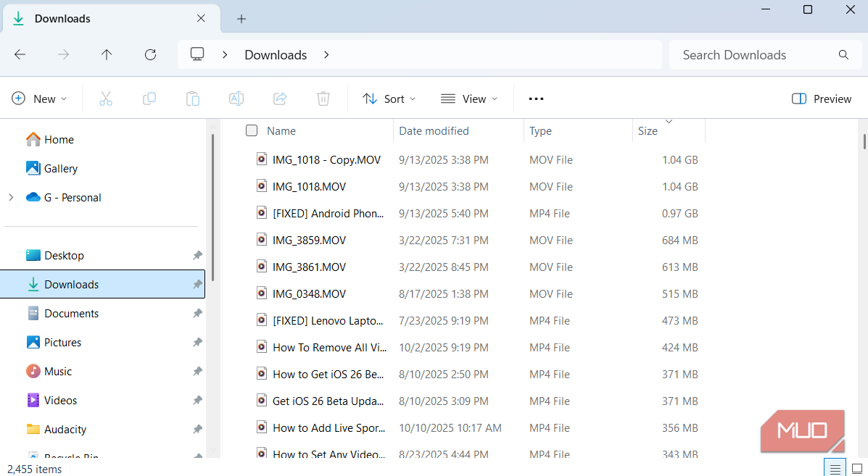Select How To Remove All Vi... file
This screenshot has height=476, width=868.
pyautogui.click(x=329, y=347)
